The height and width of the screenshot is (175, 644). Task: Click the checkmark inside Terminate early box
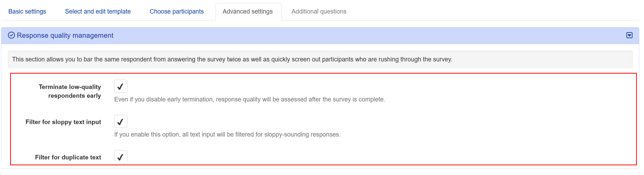120,87
